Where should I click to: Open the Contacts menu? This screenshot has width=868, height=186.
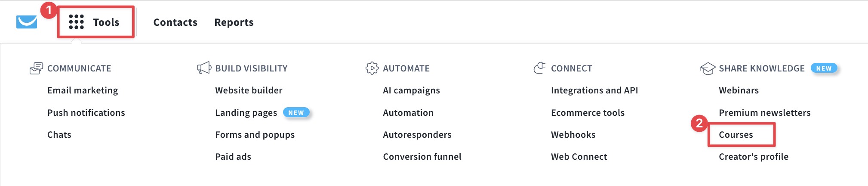[x=175, y=22]
